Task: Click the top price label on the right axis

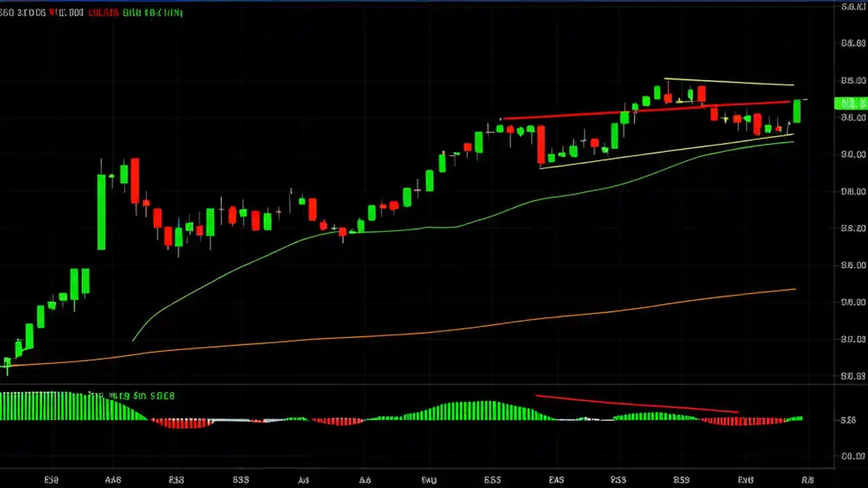Action: (x=852, y=7)
